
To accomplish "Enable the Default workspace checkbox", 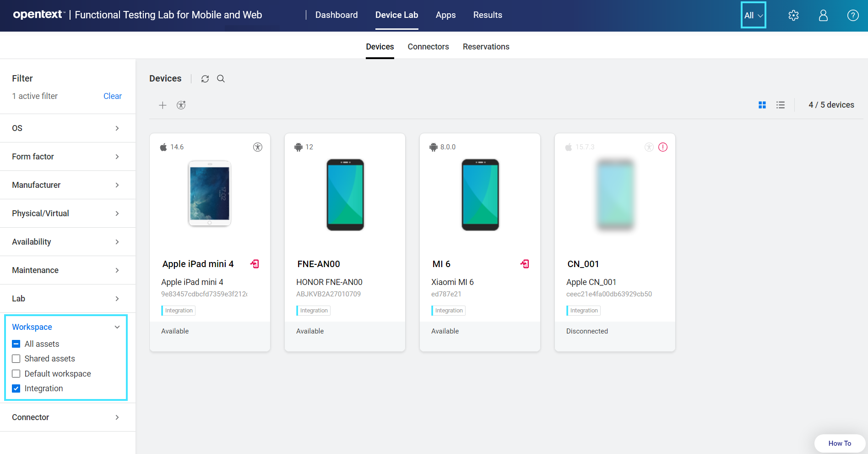I will (x=16, y=374).
